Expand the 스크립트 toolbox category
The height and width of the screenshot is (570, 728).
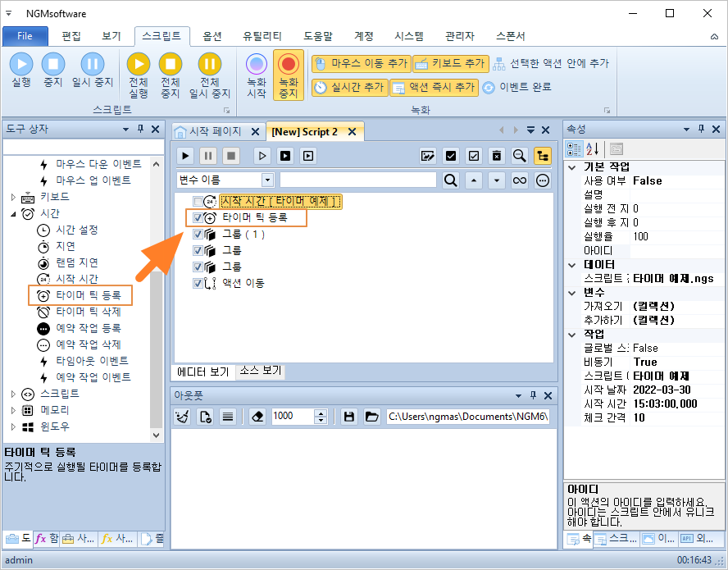13,394
